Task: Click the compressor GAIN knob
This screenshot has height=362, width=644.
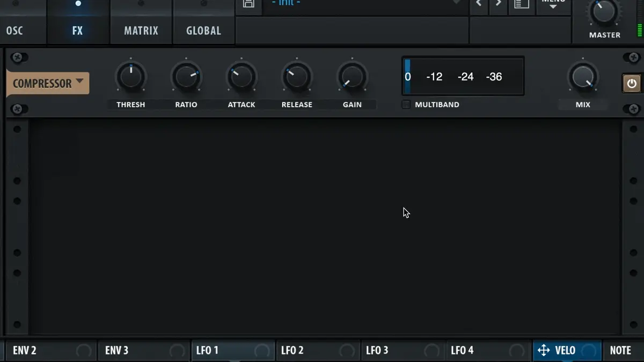Action: coord(352,77)
